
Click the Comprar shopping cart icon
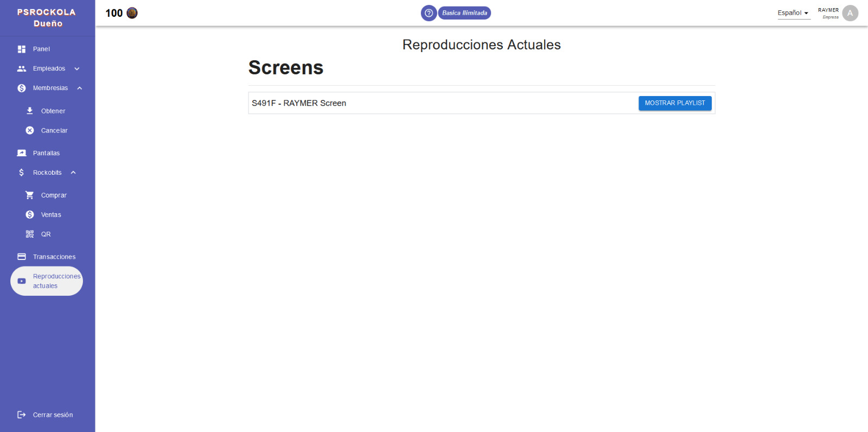coord(30,195)
